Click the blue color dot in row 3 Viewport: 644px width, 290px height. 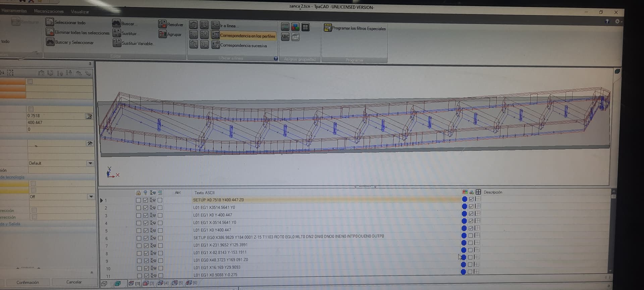click(464, 214)
